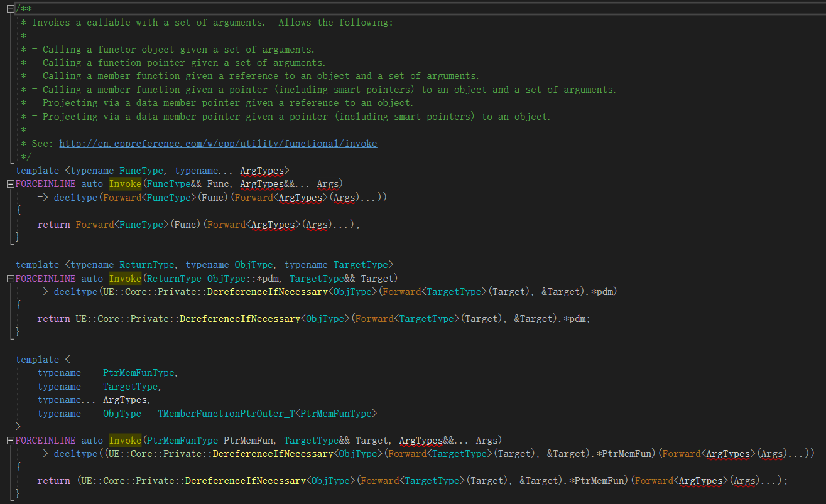Click 'ArgTypes,' in the multi-line template list
This screenshot has width=826, height=504.
pos(127,400)
